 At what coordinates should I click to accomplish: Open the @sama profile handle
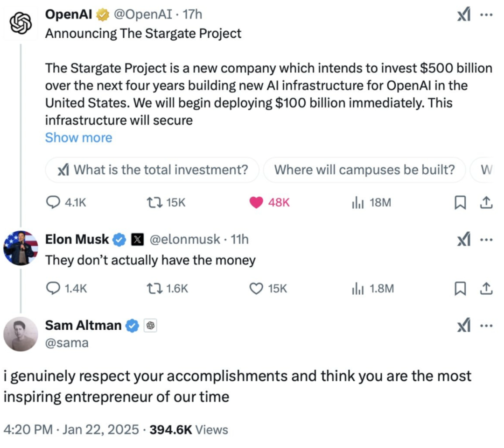pyautogui.click(x=67, y=343)
